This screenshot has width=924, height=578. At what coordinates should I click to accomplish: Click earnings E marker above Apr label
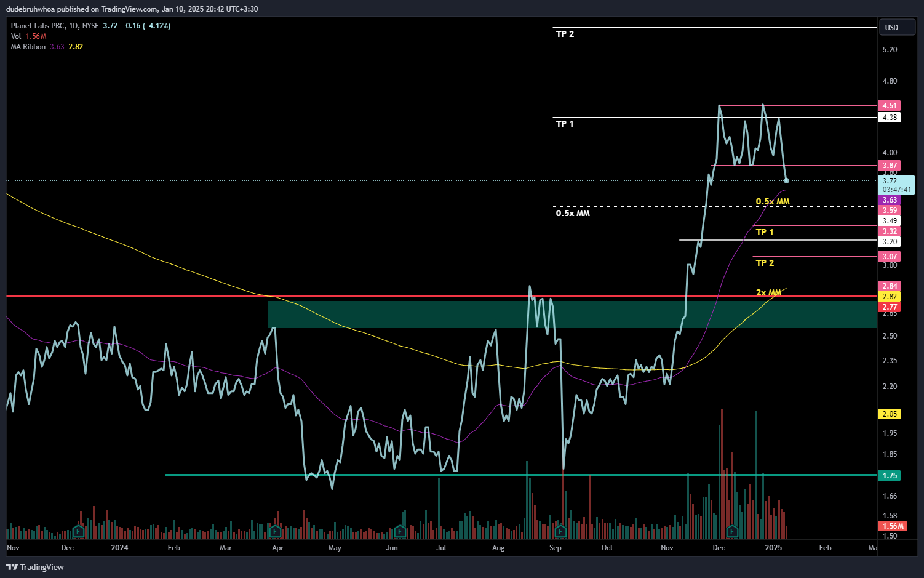click(275, 531)
